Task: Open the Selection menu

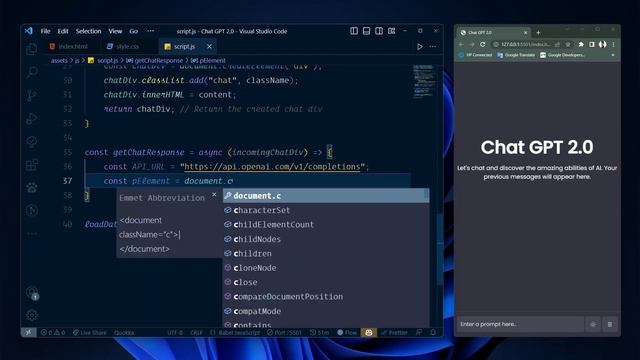Action: [88, 31]
